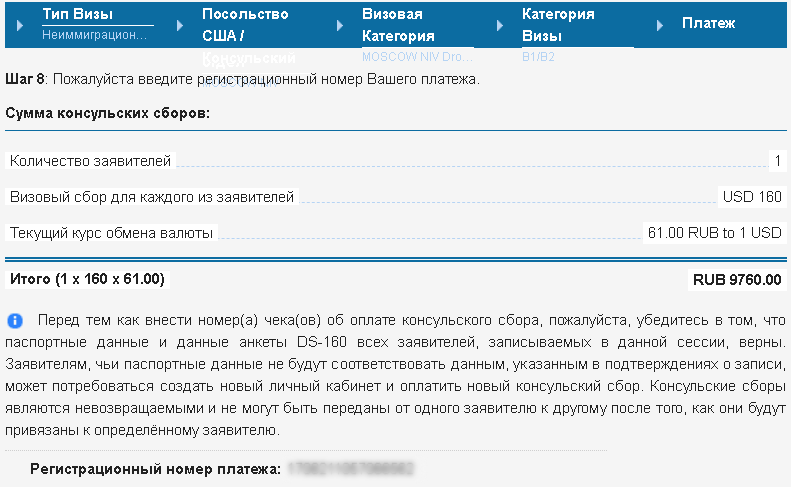Select the Категория Визы step

pyautogui.click(x=558, y=25)
